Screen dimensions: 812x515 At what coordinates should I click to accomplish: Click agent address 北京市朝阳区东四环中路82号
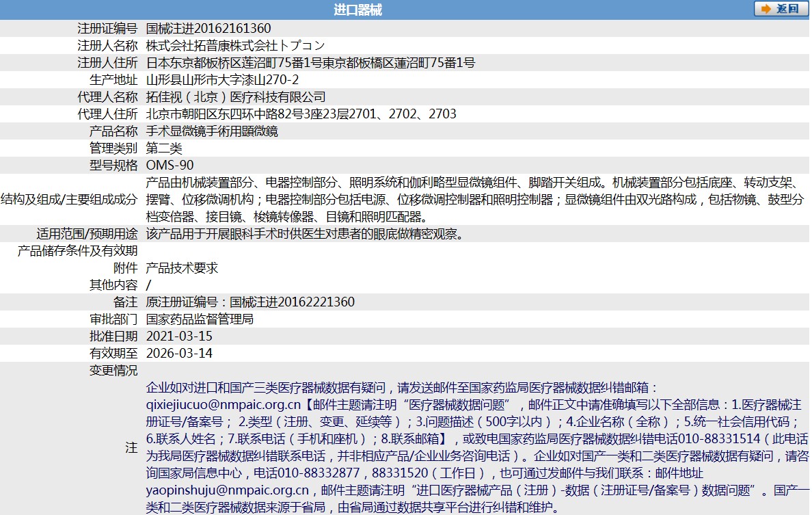(x=225, y=114)
